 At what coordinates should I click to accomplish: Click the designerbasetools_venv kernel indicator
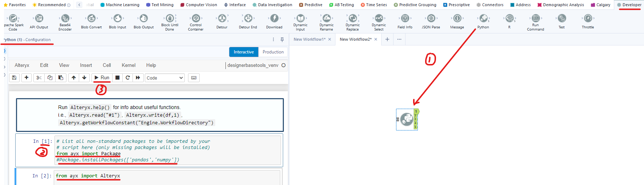tap(256, 65)
